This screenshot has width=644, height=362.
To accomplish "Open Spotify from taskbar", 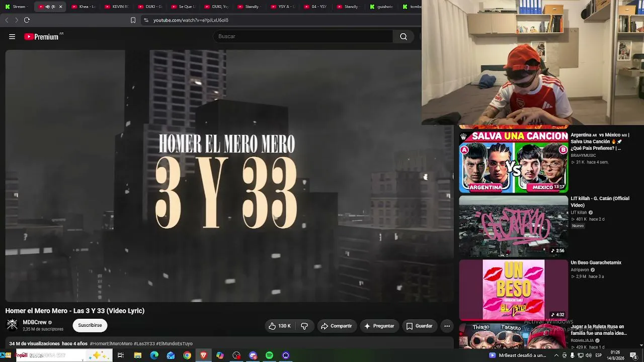I will pyautogui.click(x=269, y=355).
